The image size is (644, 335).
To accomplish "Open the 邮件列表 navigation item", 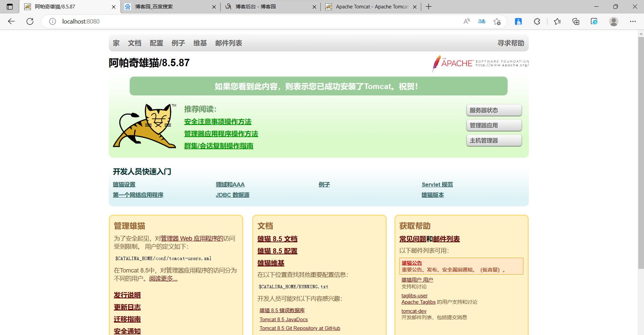I will [x=229, y=43].
